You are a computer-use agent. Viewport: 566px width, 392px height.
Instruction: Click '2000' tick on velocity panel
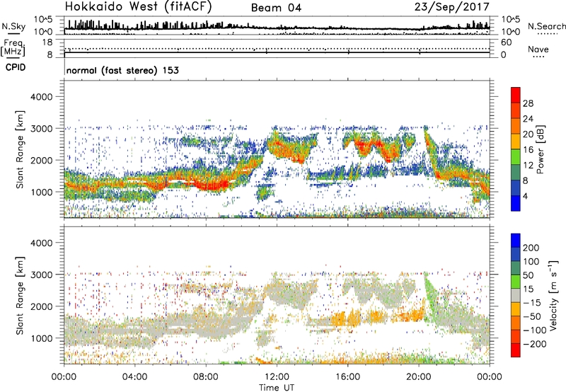pos(42,306)
